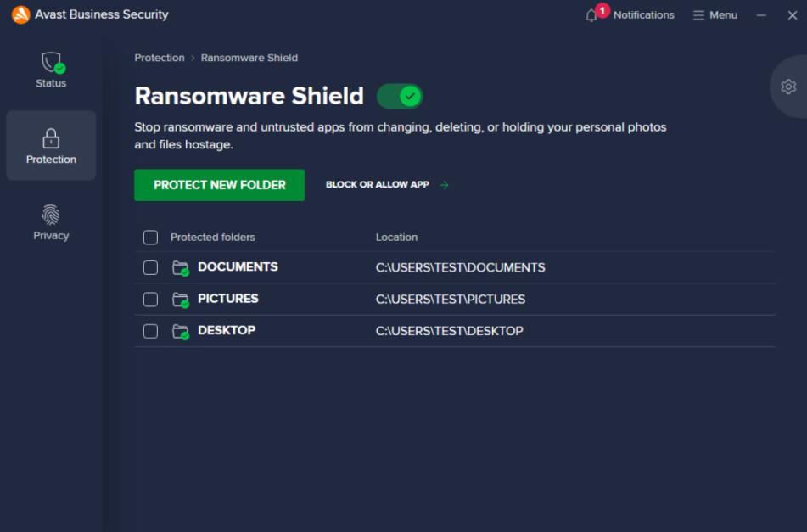This screenshot has height=532, width=807.
Task: Open the hamburger Menu
Action: 715,15
